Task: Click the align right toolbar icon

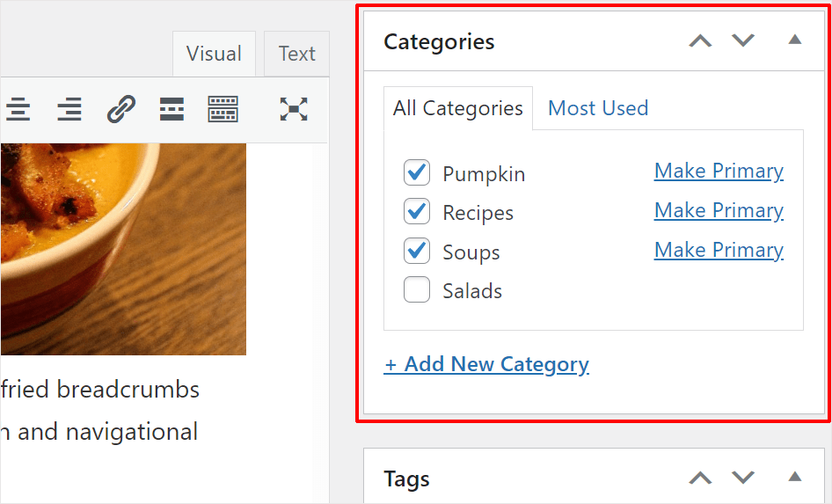Action: tap(69, 109)
